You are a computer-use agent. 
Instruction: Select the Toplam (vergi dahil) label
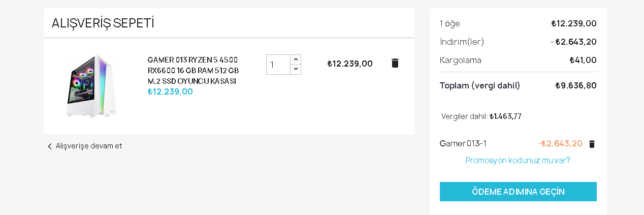(x=480, y=85)
